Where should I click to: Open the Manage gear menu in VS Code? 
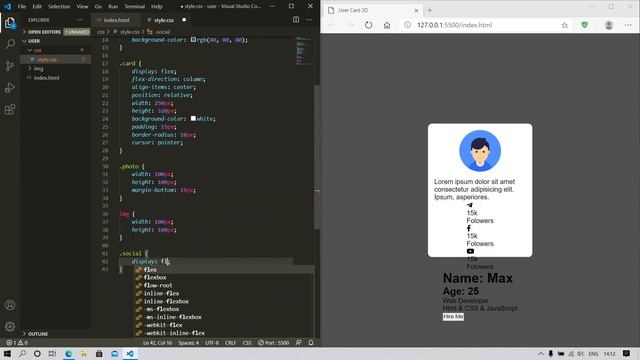click(x=10, y=327)
